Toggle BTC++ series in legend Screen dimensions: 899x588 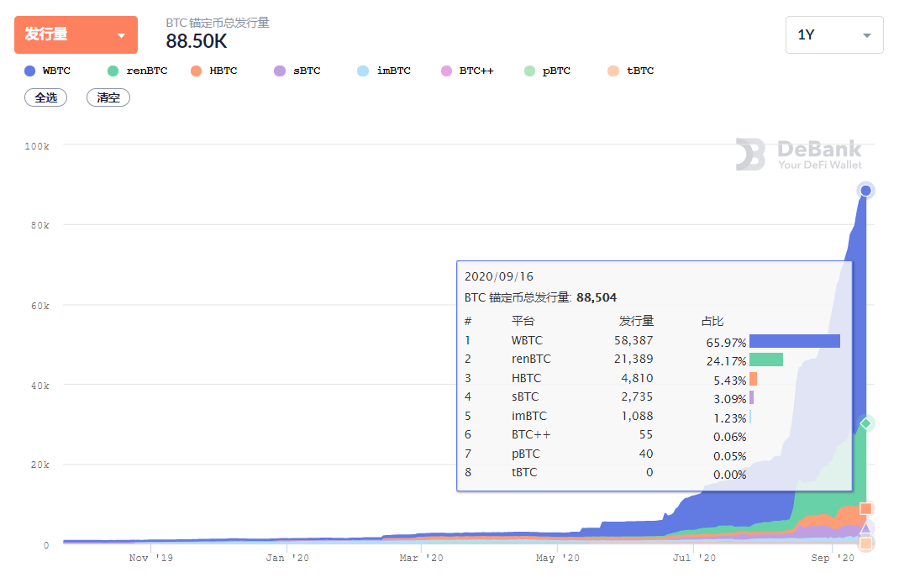click(466, 71)
